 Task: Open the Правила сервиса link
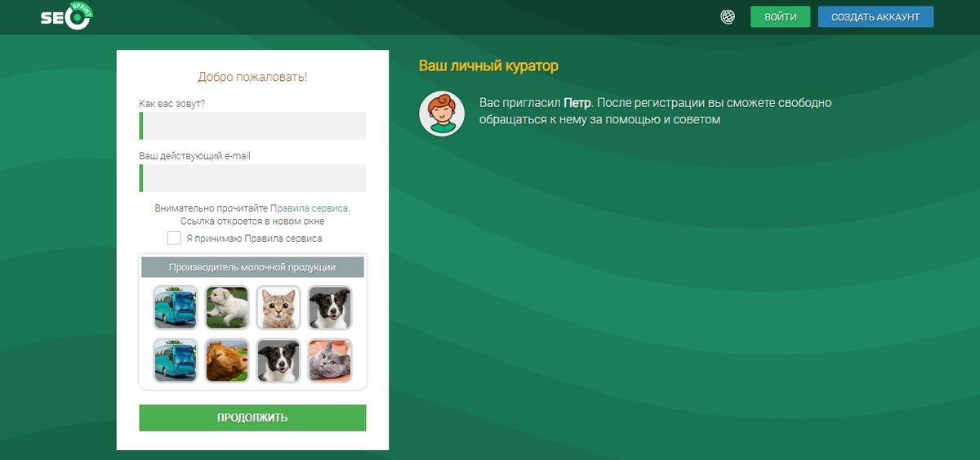[309, 208]
